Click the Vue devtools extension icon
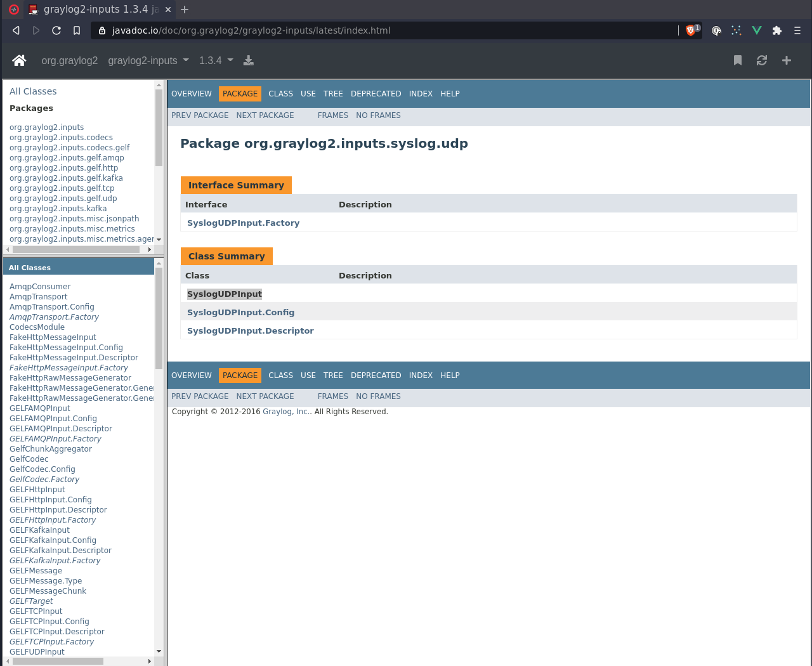 click(x=757, y=30)
